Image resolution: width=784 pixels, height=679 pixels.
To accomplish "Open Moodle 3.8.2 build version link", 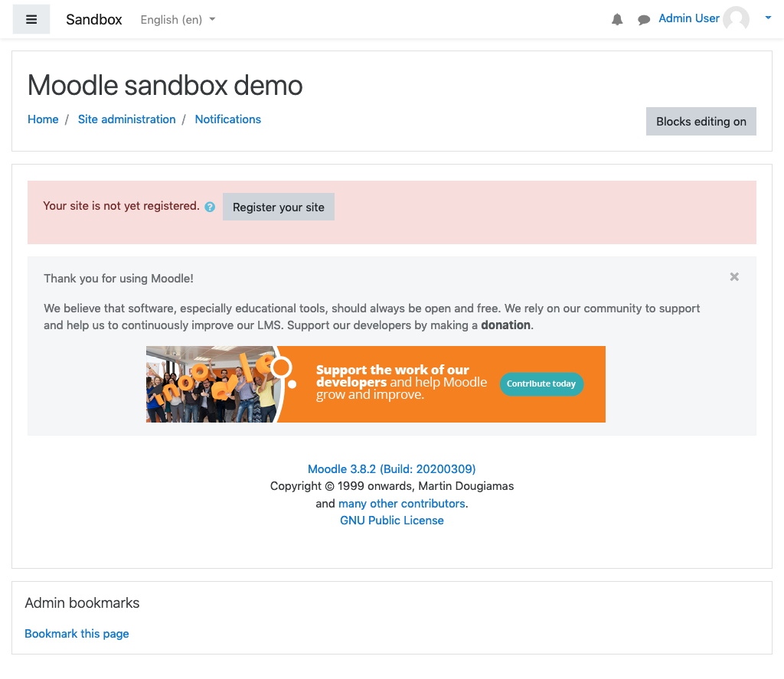I will point(391,469).
